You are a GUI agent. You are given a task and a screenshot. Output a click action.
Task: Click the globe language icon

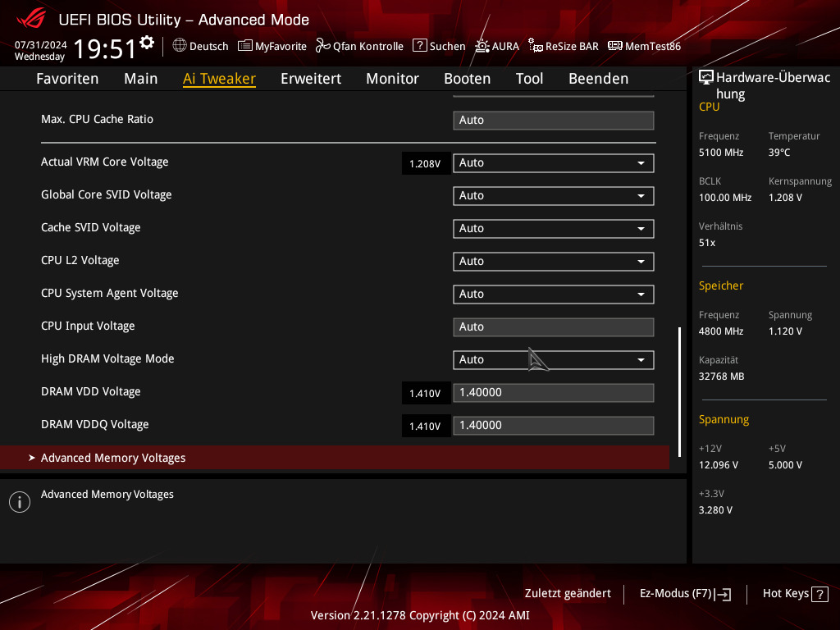tap(180, 46)
